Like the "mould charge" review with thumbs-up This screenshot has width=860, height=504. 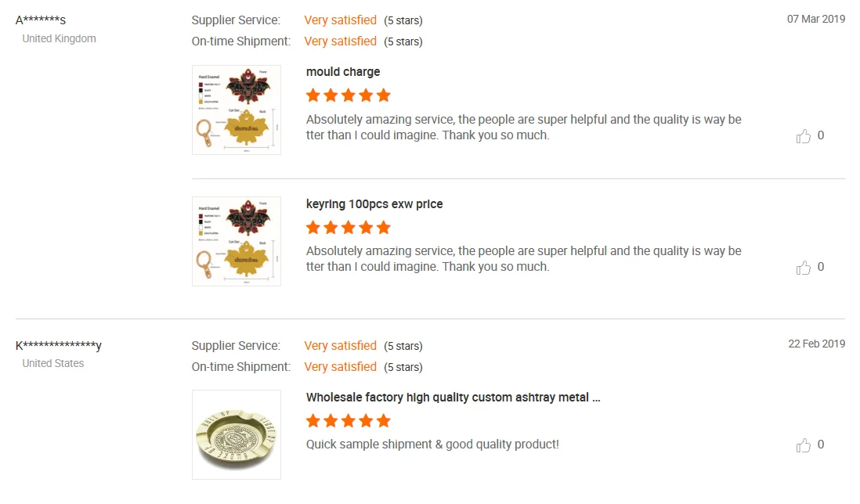804,136
